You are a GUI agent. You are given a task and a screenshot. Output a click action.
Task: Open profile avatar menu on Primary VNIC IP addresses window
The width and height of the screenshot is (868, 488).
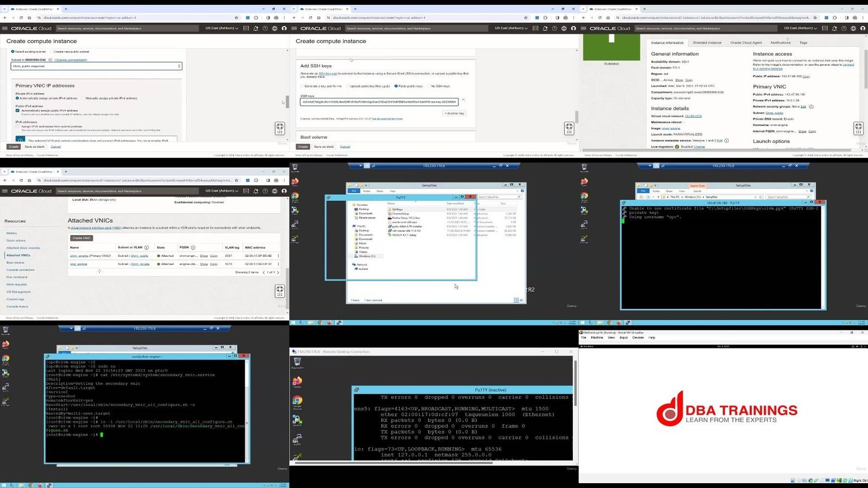[284, 28]
